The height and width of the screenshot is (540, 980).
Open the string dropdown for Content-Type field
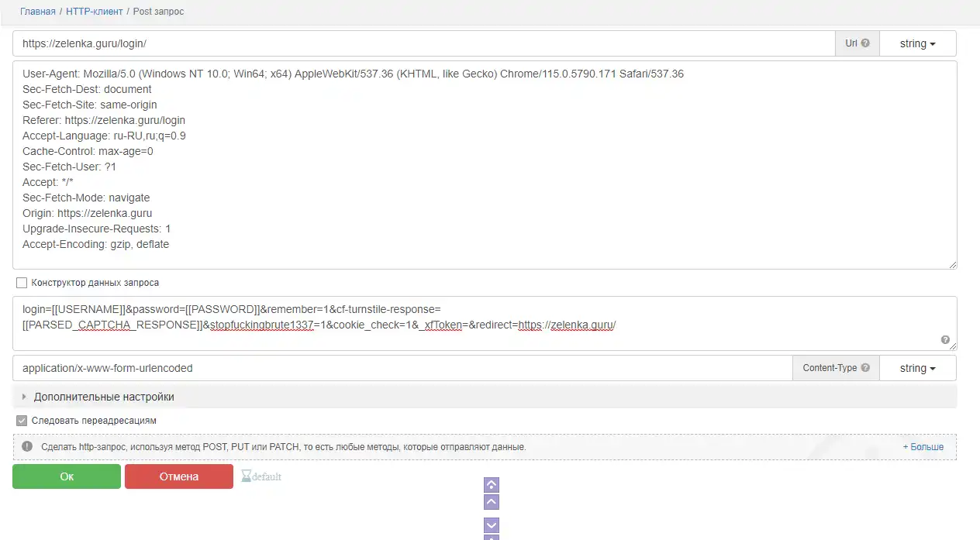coord(918,368)
